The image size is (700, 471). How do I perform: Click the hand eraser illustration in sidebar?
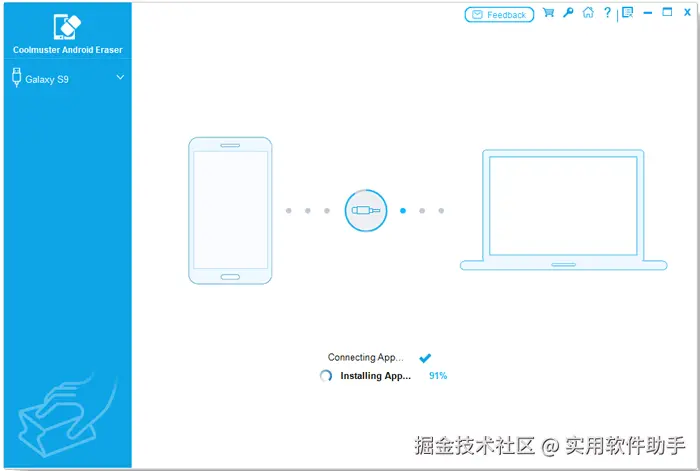(67, 417)
